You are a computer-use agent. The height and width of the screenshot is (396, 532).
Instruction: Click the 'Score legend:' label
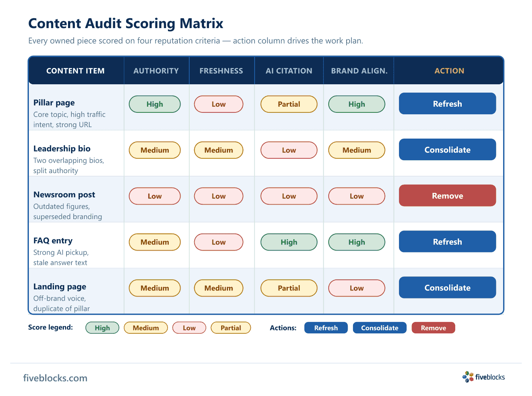tap(51, 327)
